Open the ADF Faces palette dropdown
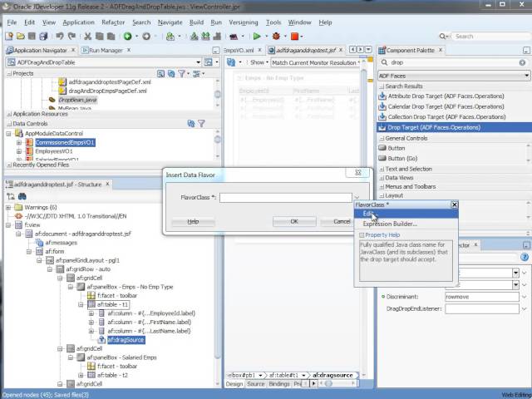This screenshot has width=532, height=399. [x=526, y=76]
